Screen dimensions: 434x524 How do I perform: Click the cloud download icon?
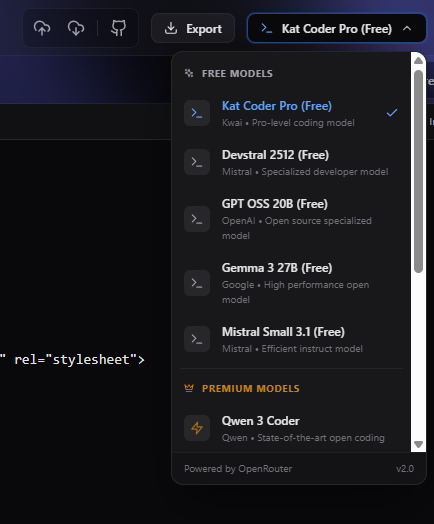coord(76,28)
